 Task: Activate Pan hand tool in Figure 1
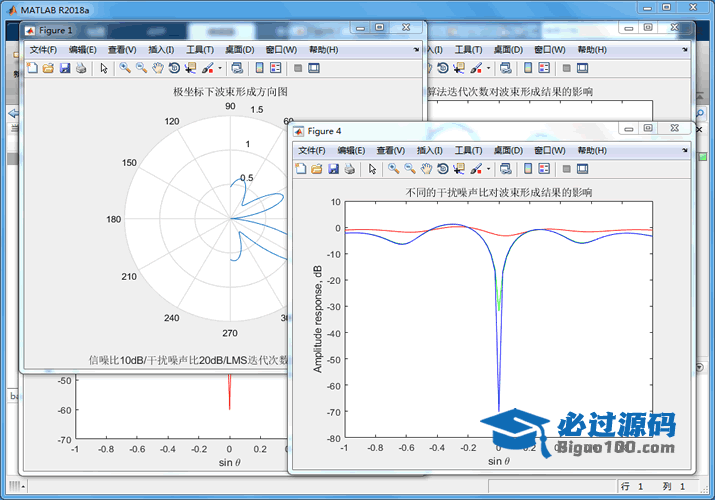point(158,68)
